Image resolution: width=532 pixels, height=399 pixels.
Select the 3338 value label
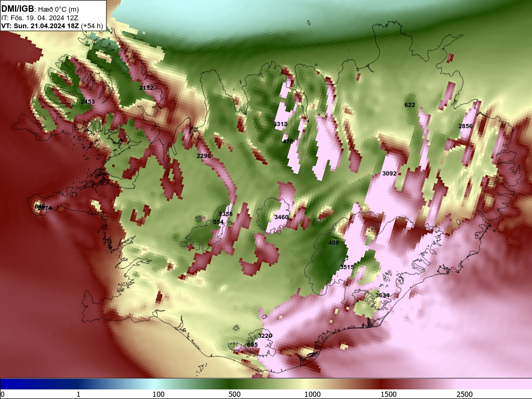226,214
